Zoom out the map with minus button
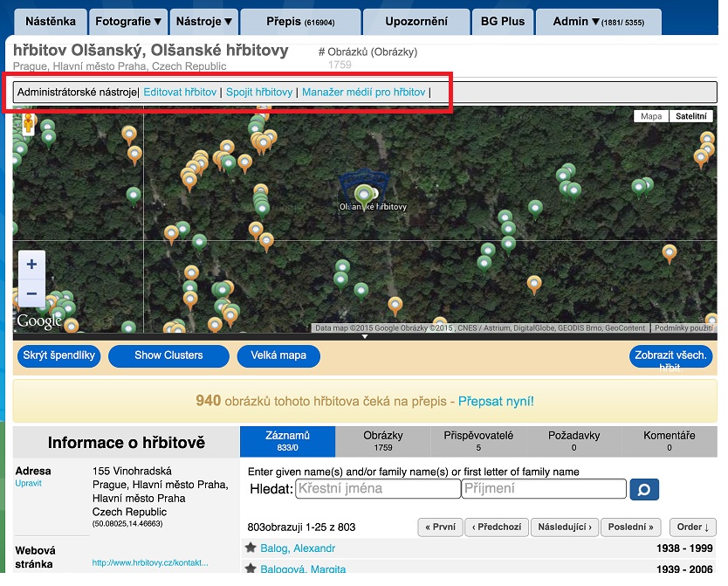 pyautogui.click(x=31, y=293)
